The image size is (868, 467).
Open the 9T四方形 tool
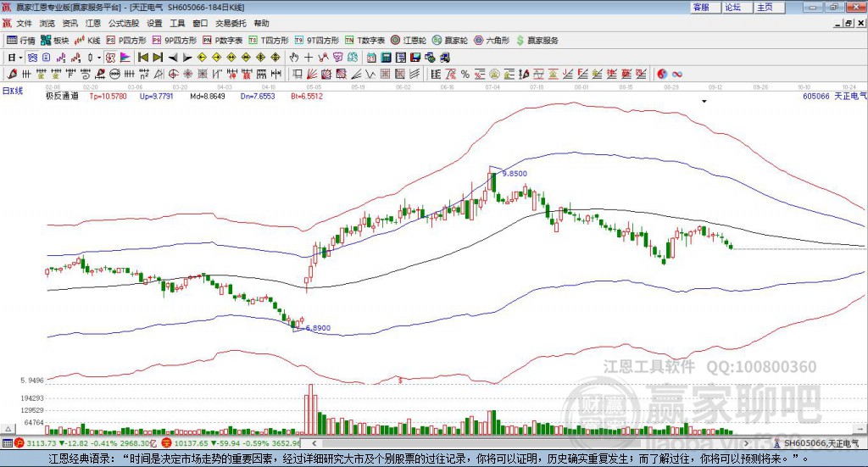coord(317,41)
